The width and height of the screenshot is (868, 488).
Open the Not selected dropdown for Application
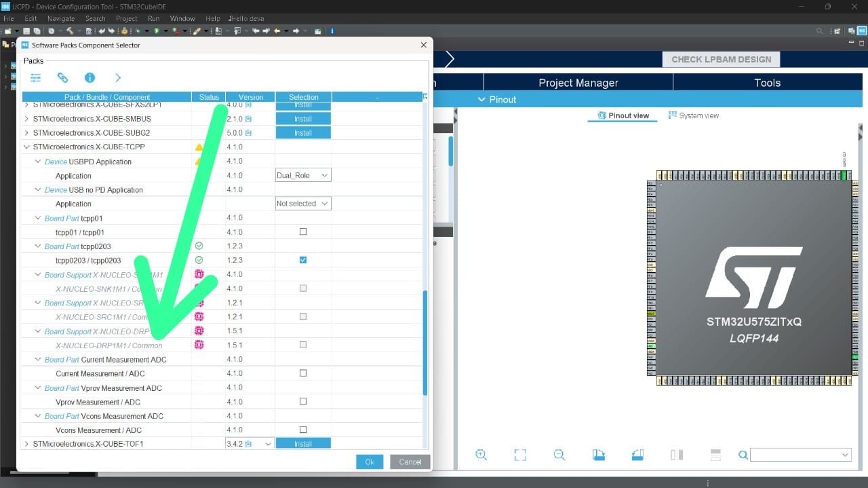point(302,203)
